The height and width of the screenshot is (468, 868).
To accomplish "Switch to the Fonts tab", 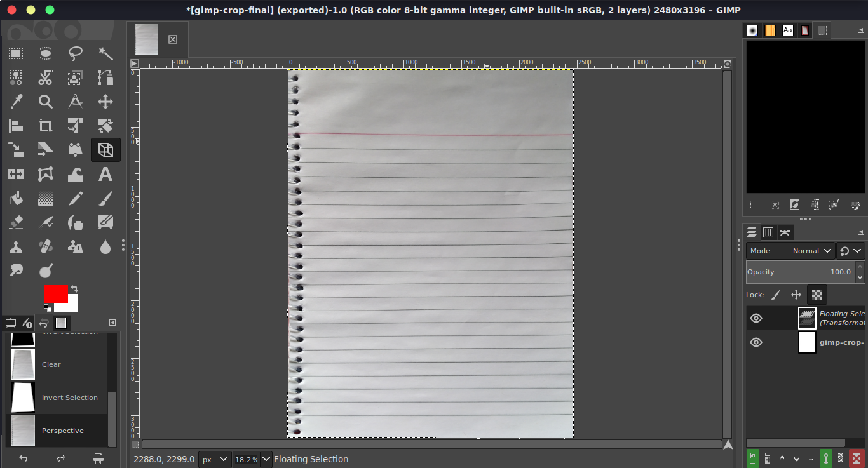I will point(788,30).
